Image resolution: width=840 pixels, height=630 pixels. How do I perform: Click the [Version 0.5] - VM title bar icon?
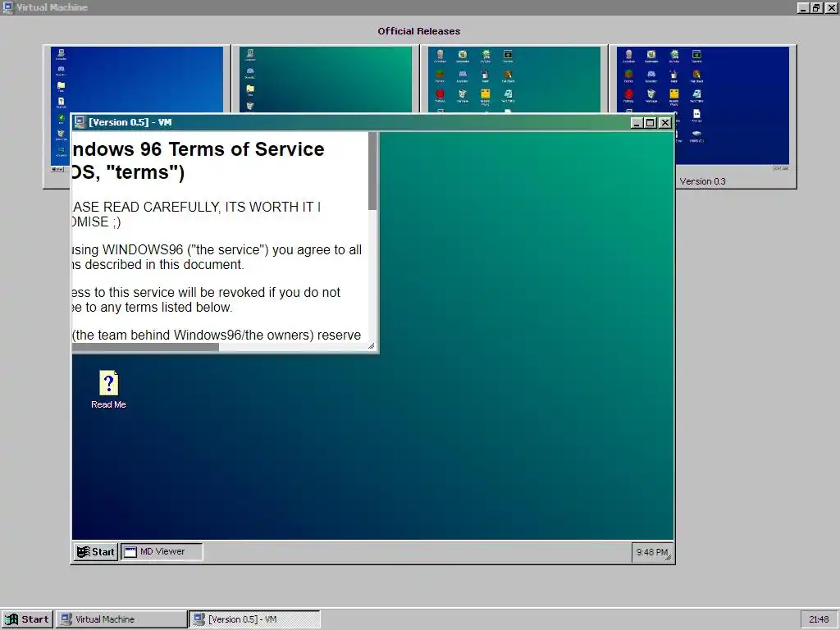click(80, 122)
